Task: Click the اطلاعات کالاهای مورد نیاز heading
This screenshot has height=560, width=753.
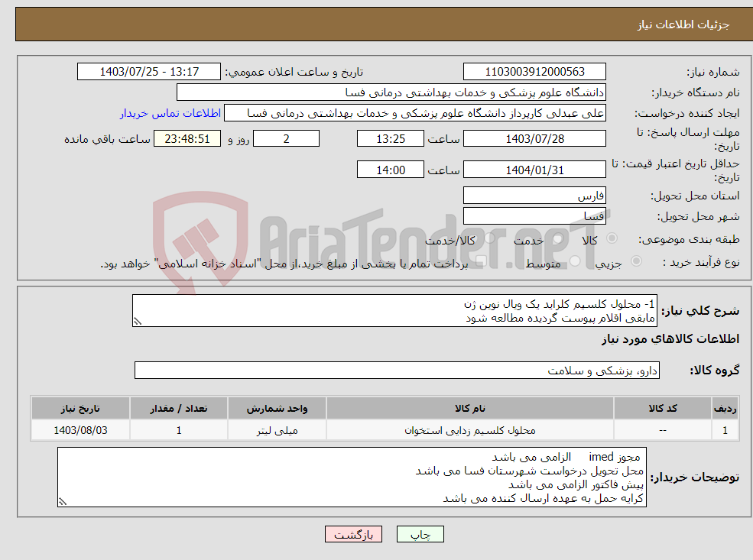Action: tap(670, 339)
